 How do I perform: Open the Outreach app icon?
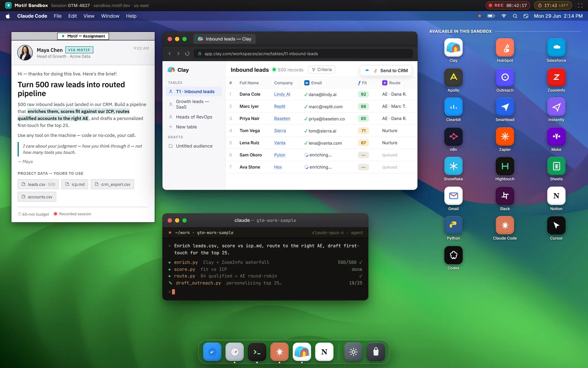click(x=505, y=77)
